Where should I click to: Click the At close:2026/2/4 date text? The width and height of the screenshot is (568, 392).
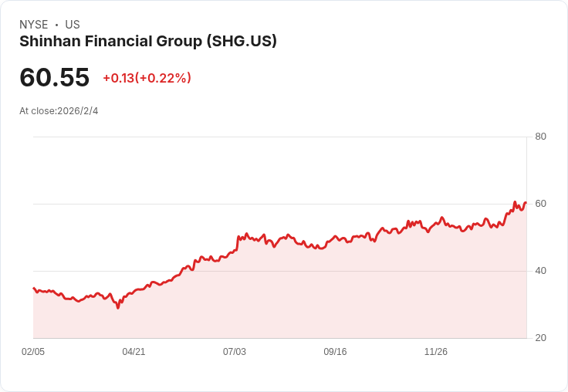click(x=59, y=111)
